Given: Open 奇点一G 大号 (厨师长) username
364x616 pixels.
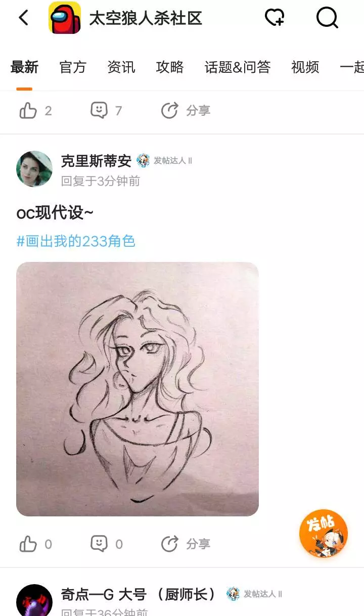Looking at the screenshot, I should (x=139, y=594).
